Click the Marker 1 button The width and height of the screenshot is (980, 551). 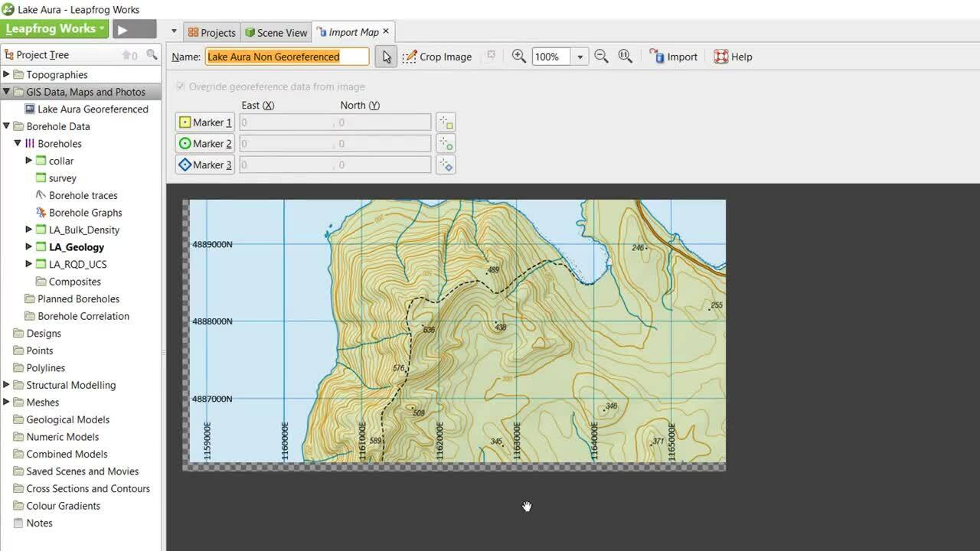[205, 122]
